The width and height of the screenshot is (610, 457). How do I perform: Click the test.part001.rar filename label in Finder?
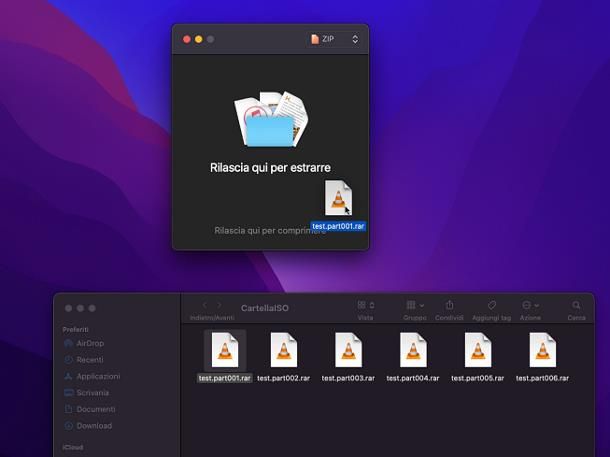[x=224, y=378]
